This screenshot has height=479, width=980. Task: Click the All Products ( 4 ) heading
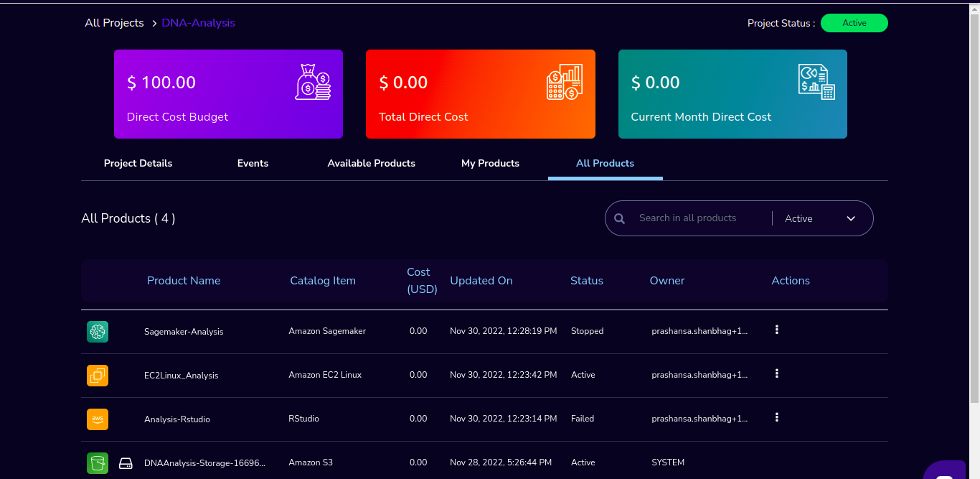[x=128, y=218]
